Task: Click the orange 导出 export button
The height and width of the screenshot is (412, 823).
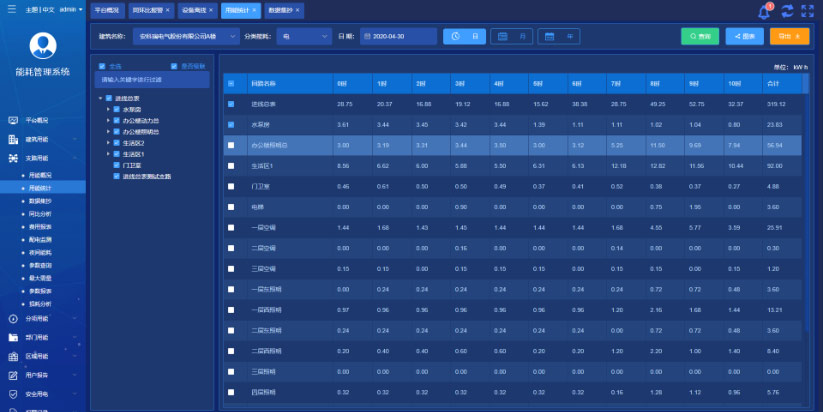Action: pyautogui.click(x=788, y=36)
